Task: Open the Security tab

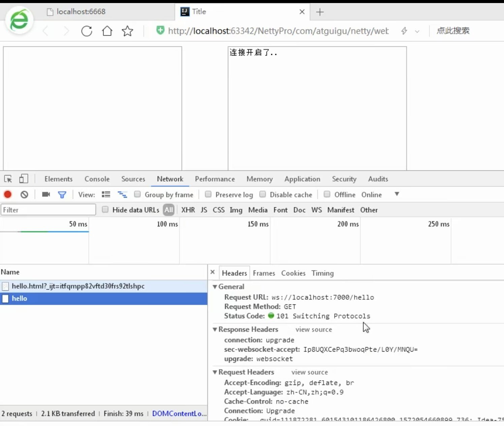Action: click(344, 179)
